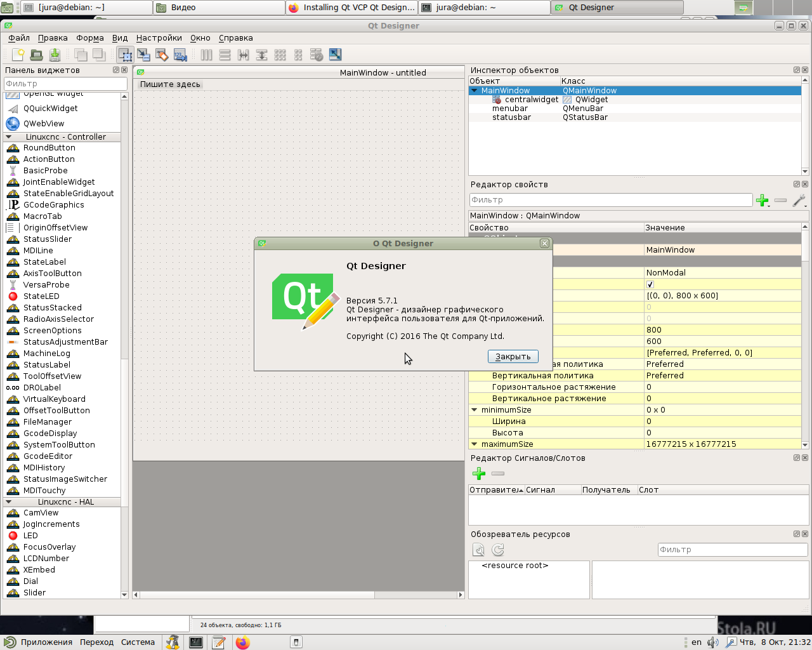The image size is (812, 650).
Task: Add dynamic property with green plus icon
Action: pos(763,201)
